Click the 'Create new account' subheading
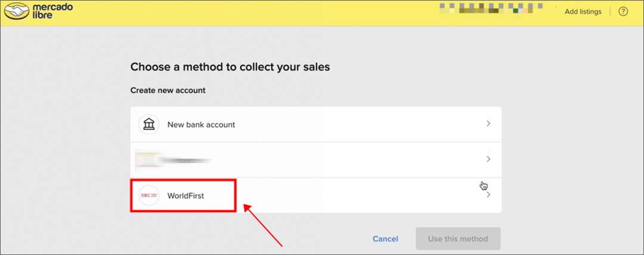 point(168,90)
